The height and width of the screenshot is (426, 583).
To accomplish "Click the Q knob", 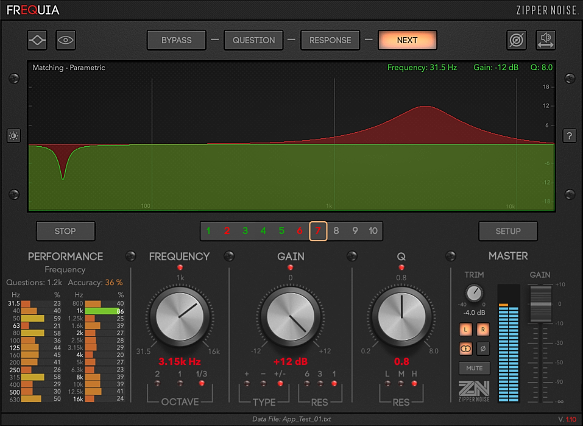I will [402, 317].
